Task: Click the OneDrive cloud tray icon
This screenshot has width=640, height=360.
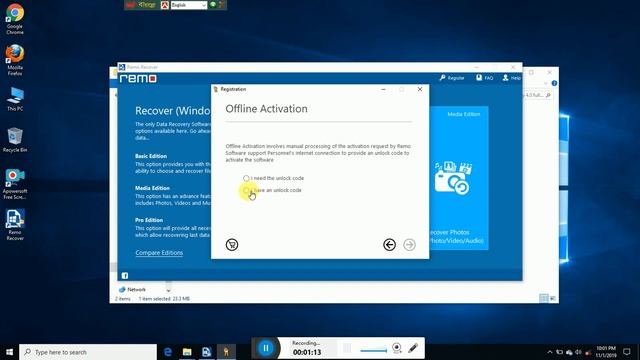Action: (569, 352)
